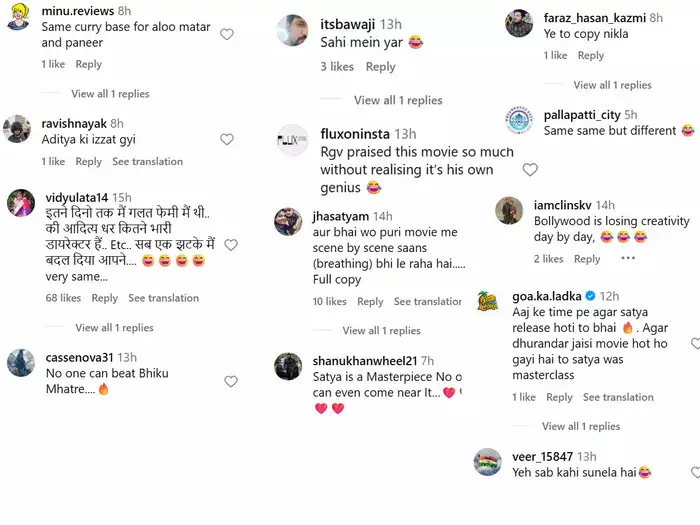Open minu.reviews profile picture
This screenshot has height=525, width=700.
tap(18, 17)
